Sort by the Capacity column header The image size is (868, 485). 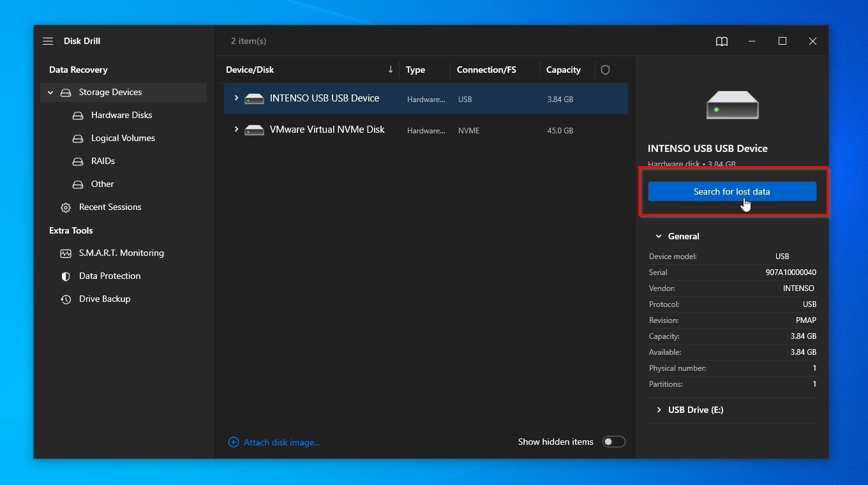[x=564, y=70]
